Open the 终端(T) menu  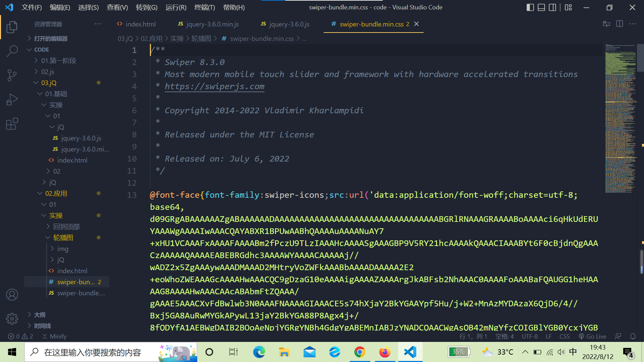pyautogui.click(x=205, y=7)
